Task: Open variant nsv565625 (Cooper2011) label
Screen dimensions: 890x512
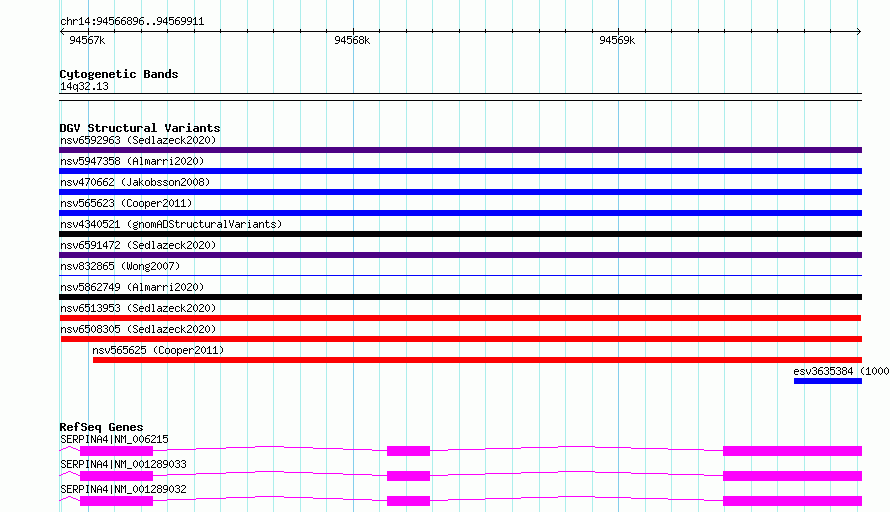Action: point(158,350)
